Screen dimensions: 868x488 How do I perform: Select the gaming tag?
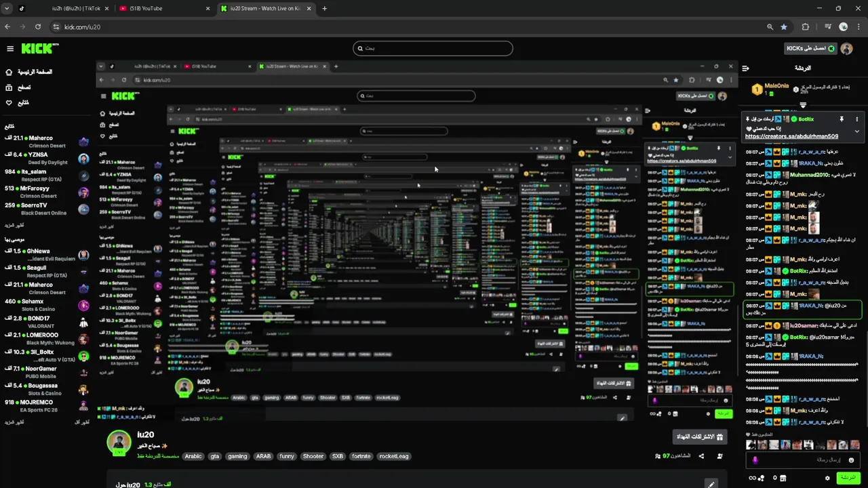(x=237, y=456)
